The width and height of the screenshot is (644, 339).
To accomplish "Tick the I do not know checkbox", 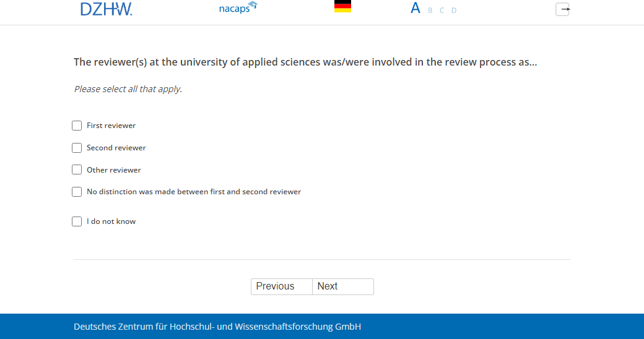I will [77, 221].
